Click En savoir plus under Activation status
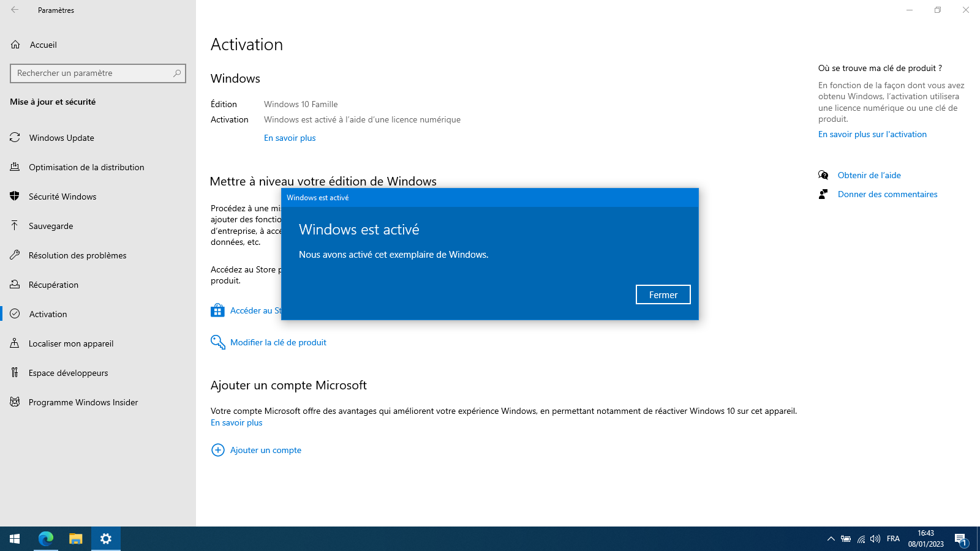The image size is (980, 551). (x=290, y=138)
